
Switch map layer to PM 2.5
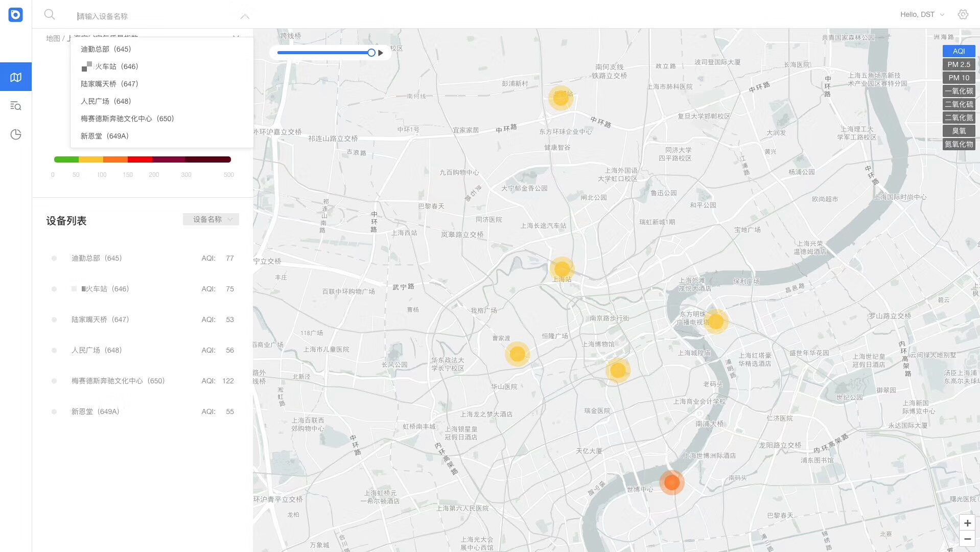click(x=959, y=64)
